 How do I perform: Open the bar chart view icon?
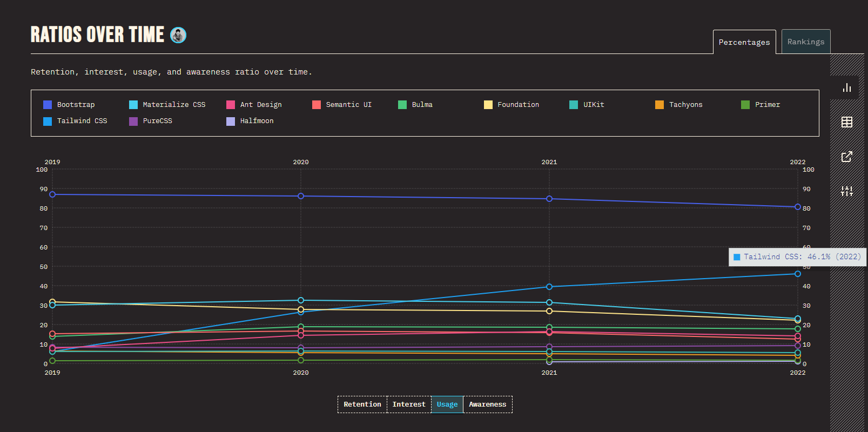[x=847, y=87]
